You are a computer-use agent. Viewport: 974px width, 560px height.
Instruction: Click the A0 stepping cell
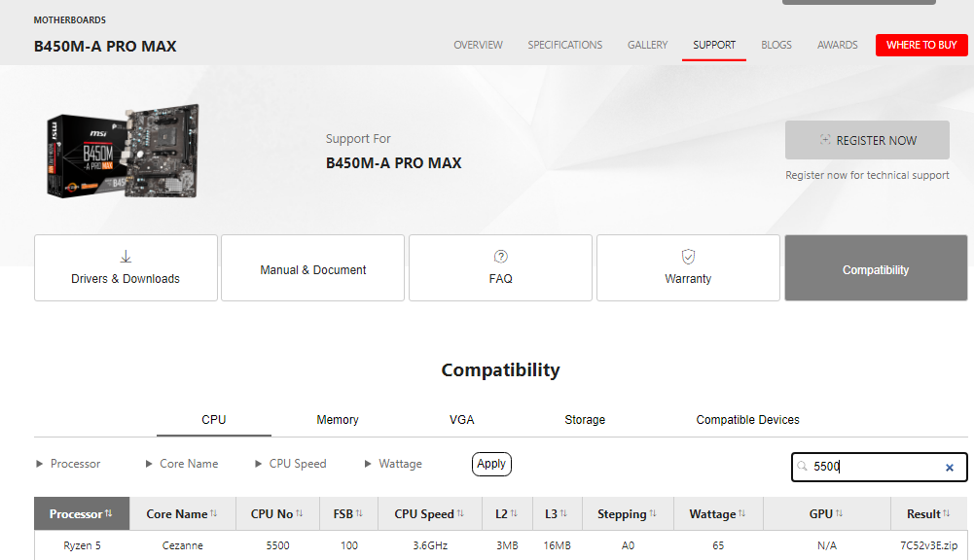click(x=628, y=545)
